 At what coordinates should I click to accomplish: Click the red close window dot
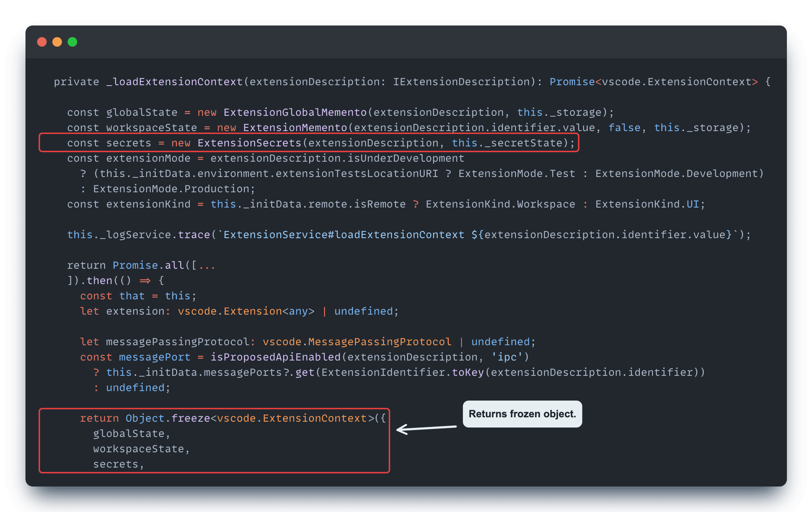pos(42,42)
